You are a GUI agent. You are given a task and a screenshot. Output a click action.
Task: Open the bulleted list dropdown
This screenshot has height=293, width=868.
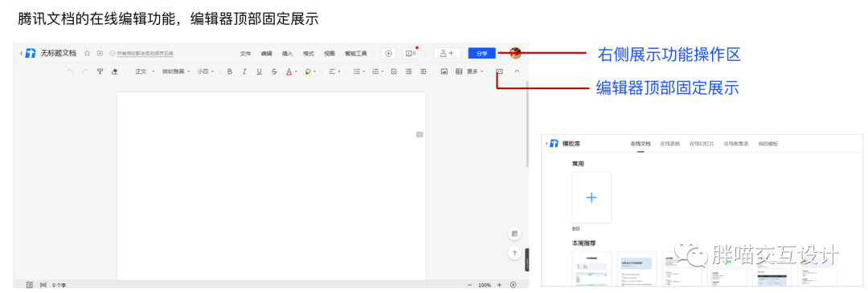(359, 71)
